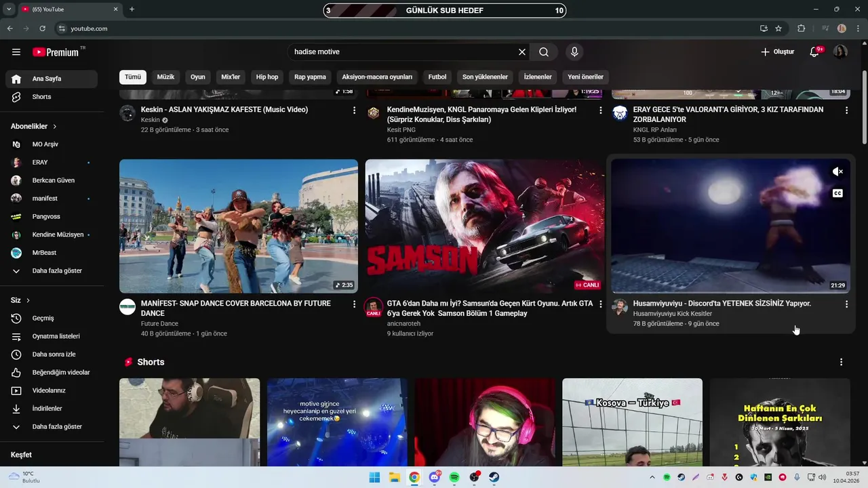The width and height of the screenshot is (868, 488).
Task: Open MANİFEST Snap Dance Barcelona thumbnail
Action: pos(239,226)
